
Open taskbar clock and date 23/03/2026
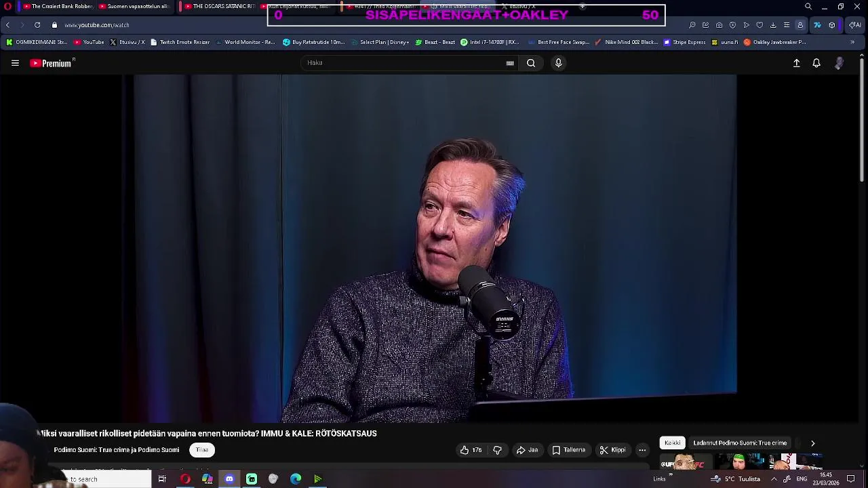pyautogui.click(x=826, y=479)
